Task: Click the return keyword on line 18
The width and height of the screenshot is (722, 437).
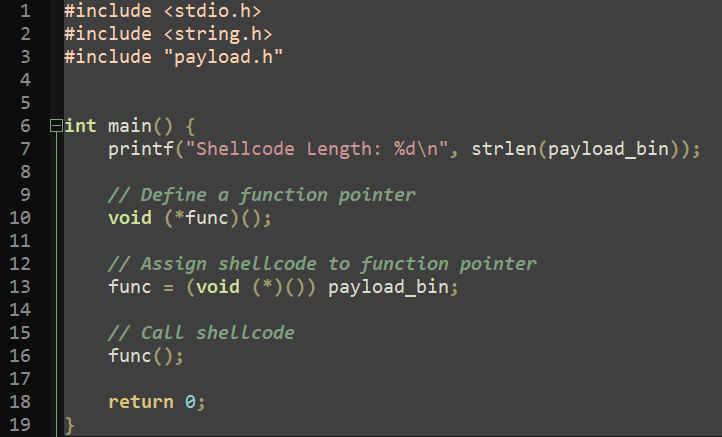Action: (141, 402)
